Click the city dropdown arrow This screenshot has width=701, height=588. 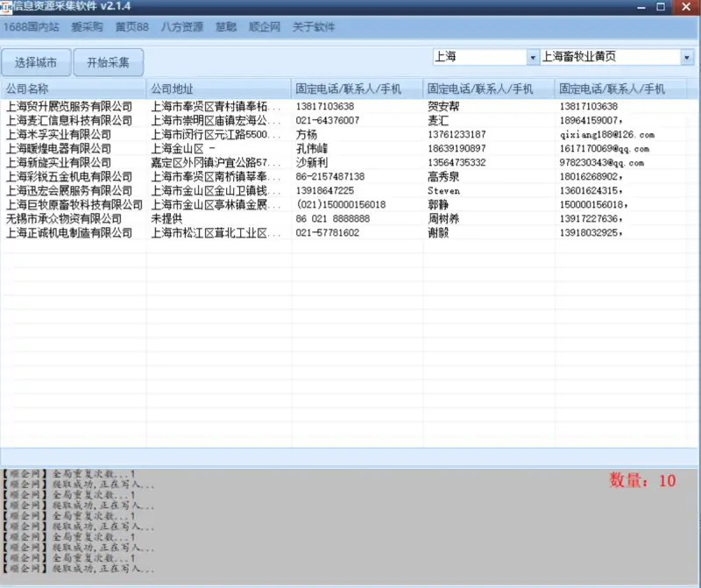[x=532, y=55]
